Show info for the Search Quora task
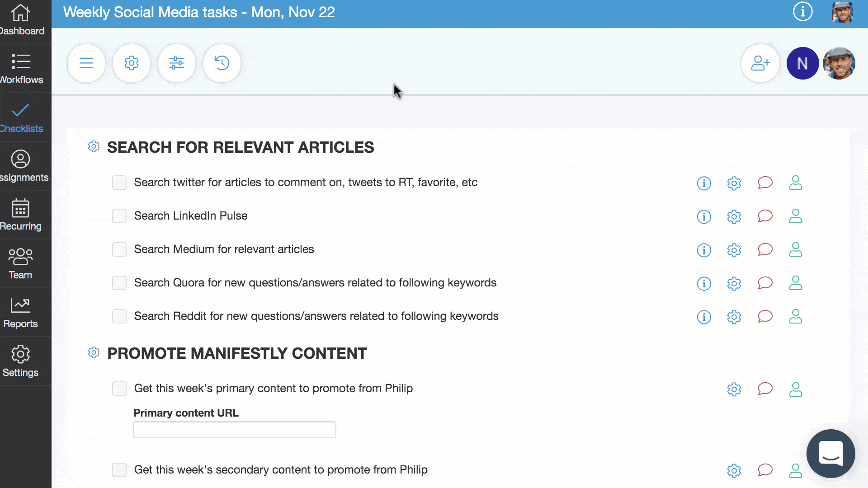The width and height of the screenshot is (868, 488). click(x=704, y=283)
